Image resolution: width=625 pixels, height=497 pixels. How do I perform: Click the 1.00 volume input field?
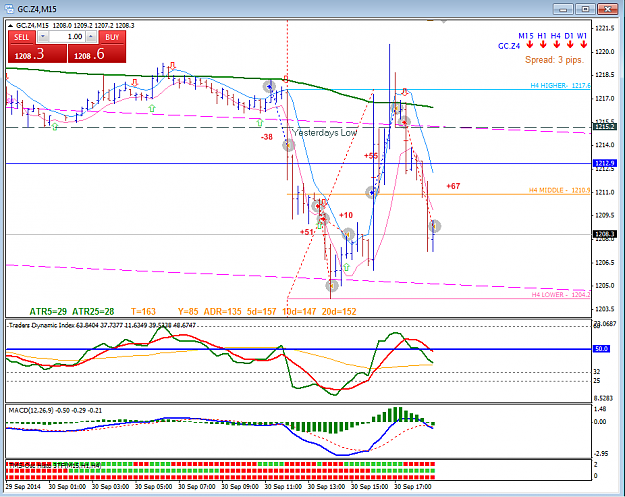(67, 37)
